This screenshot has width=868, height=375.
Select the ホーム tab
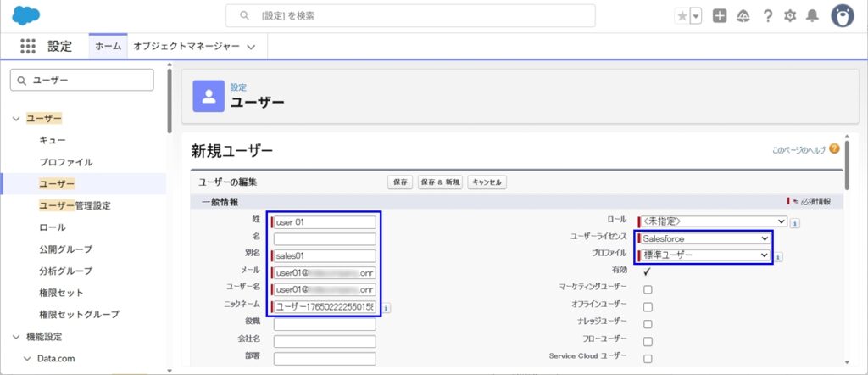click(x=108, y=47)
